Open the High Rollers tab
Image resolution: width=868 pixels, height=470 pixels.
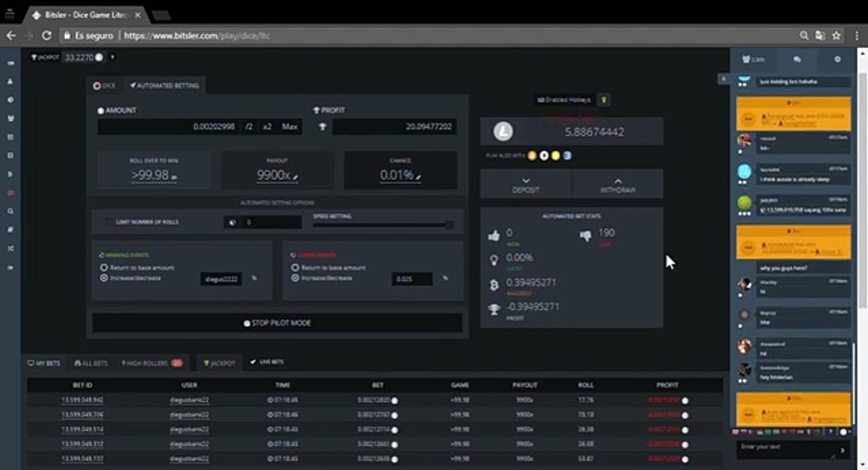pos(152,363)
